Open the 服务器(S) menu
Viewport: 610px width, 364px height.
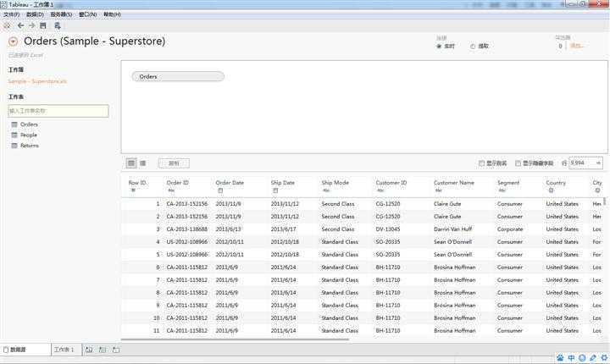click(x=61, y=14)
